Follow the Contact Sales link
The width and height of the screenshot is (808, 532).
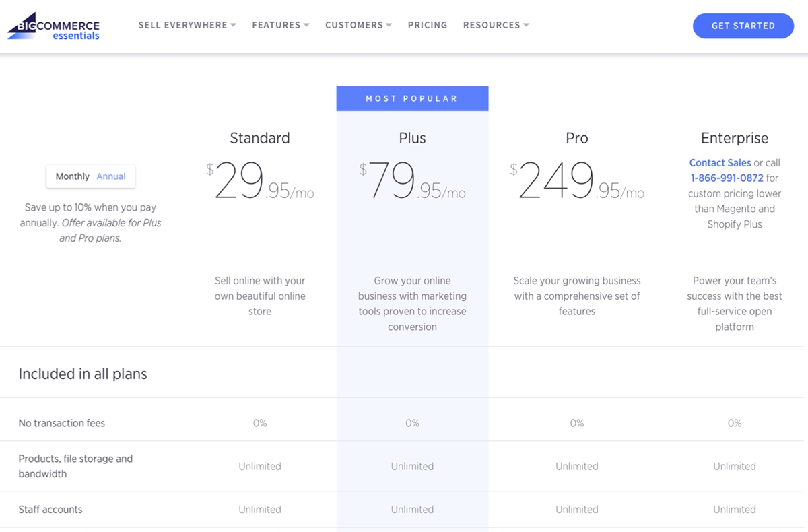point(720,163)
